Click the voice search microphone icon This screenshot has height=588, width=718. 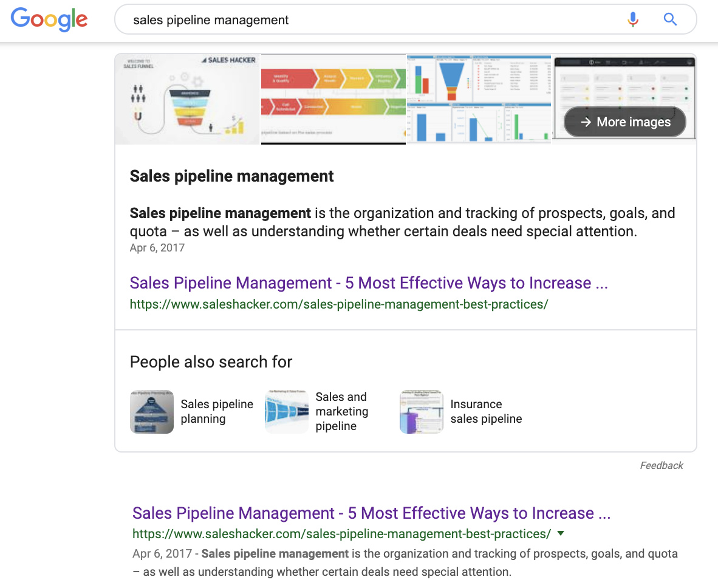click(x=633, y=20)
